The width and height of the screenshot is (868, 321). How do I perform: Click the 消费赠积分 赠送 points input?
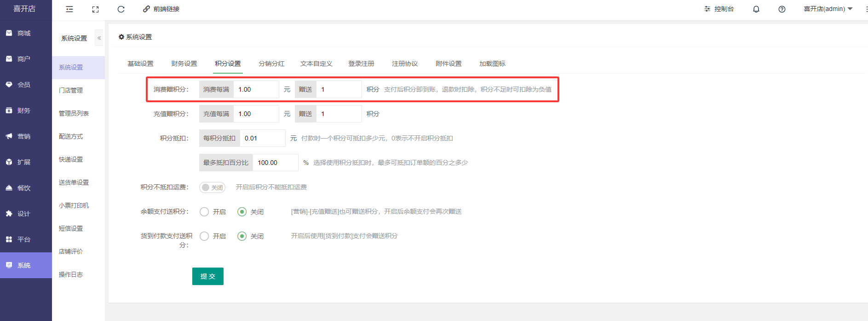click(339, 89)
